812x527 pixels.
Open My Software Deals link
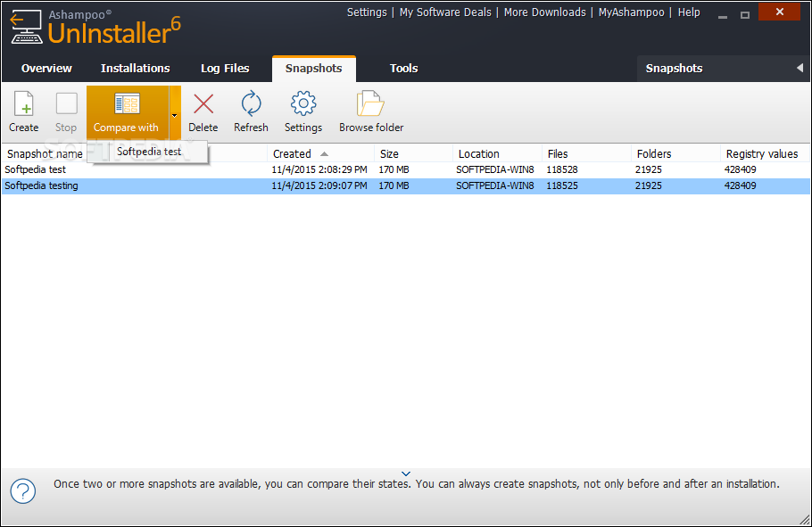[x=445, y=12]
